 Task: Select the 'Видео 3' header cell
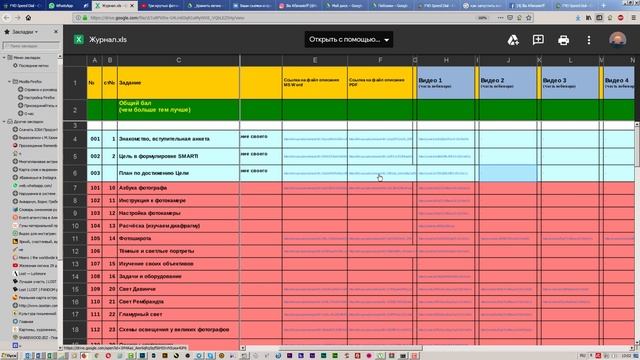(x=570, y=82)
